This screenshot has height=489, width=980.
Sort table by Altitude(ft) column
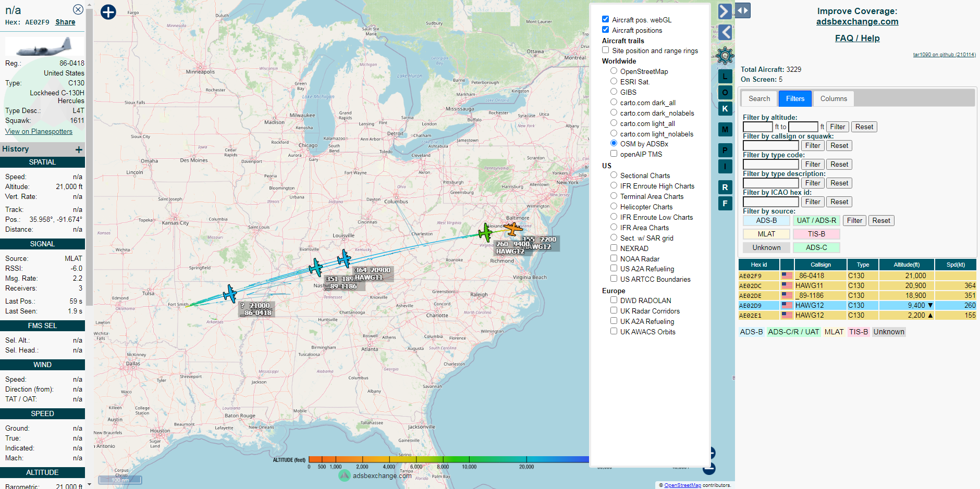tap(906, 265)
